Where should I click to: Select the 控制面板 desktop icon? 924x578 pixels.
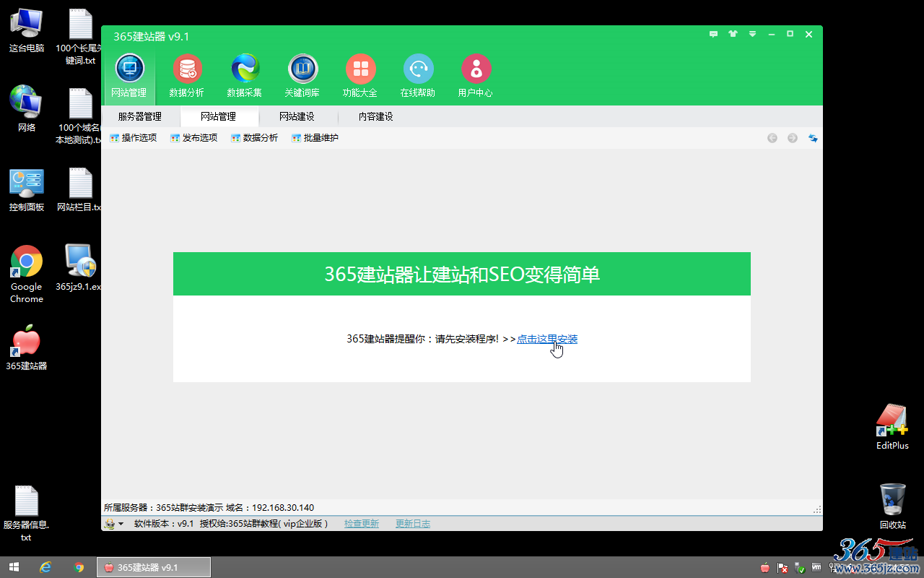click(27, 189)
